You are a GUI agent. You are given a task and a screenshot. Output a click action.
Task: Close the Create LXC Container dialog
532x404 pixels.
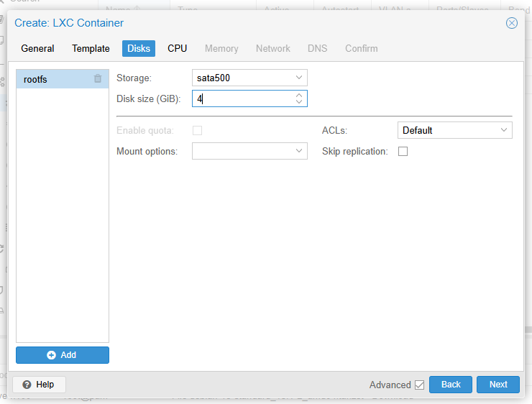[x=512, y=23]
